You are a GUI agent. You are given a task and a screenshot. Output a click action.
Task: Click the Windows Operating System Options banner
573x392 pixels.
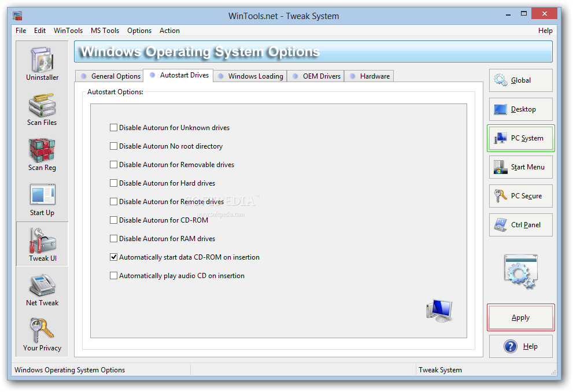coord(313,51)
